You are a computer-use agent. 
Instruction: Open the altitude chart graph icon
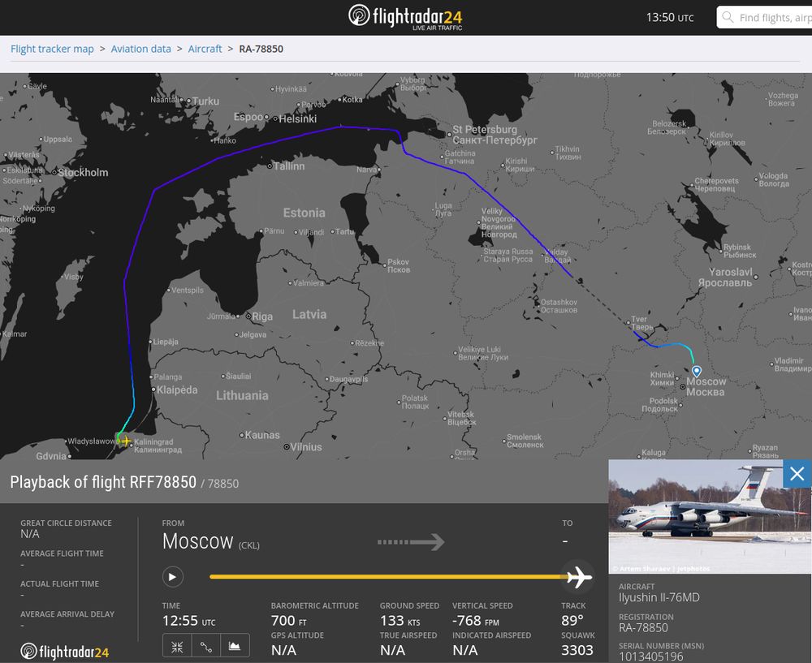(235, 647)
